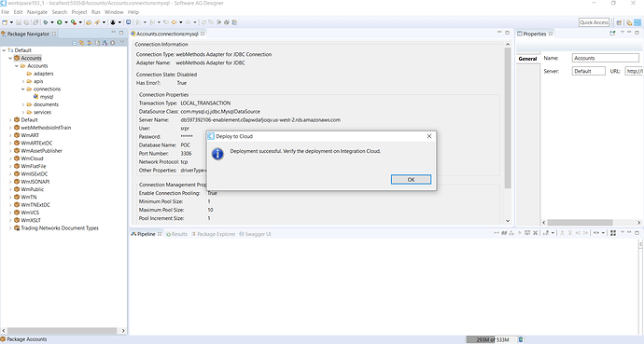Open the Help menu

pos(133,12)
